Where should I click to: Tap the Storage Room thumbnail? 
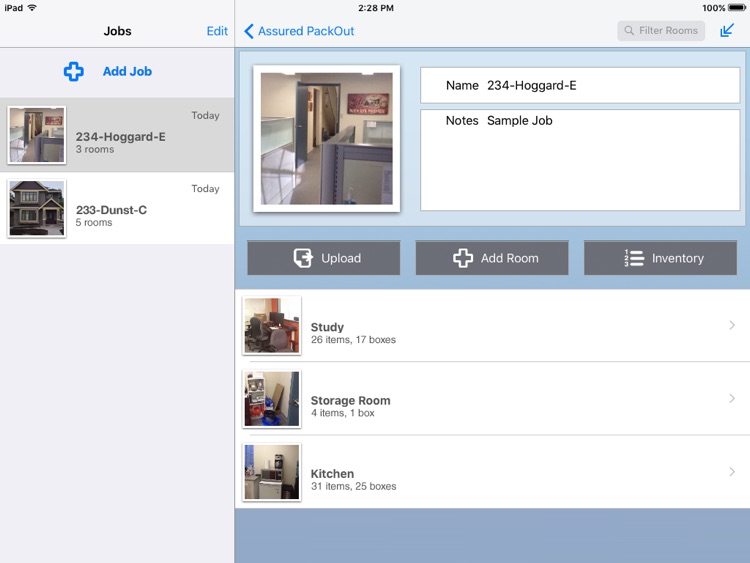(x=272, y=398)
